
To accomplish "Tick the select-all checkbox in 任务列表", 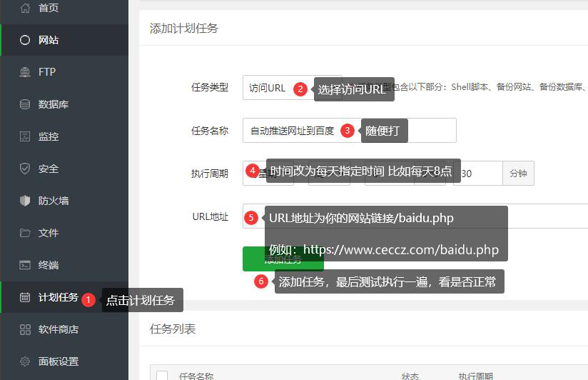I will tap(162, 376).
